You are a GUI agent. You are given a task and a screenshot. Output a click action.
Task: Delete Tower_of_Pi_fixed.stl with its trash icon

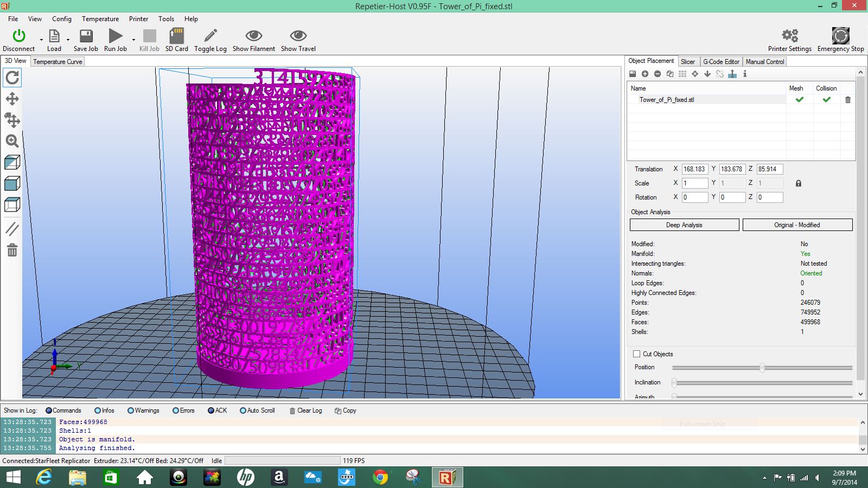847,100
